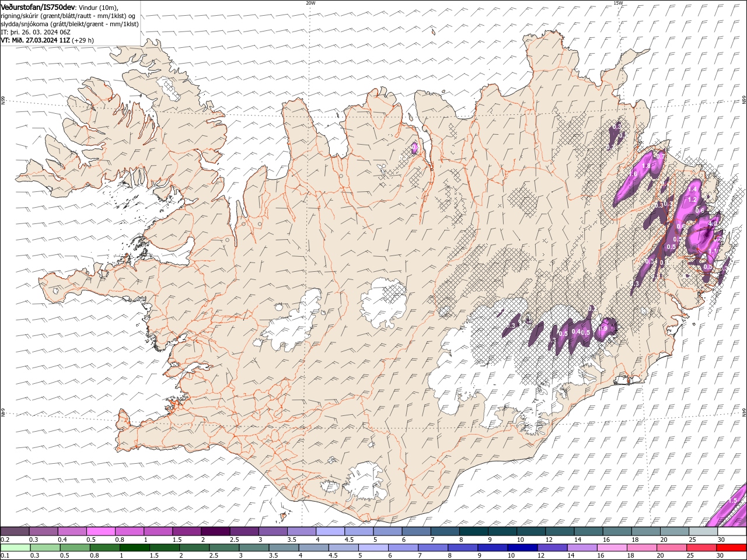
Task: Choose the 1.5 purple swatch in upper legend
Action: (x=187, y=531)
